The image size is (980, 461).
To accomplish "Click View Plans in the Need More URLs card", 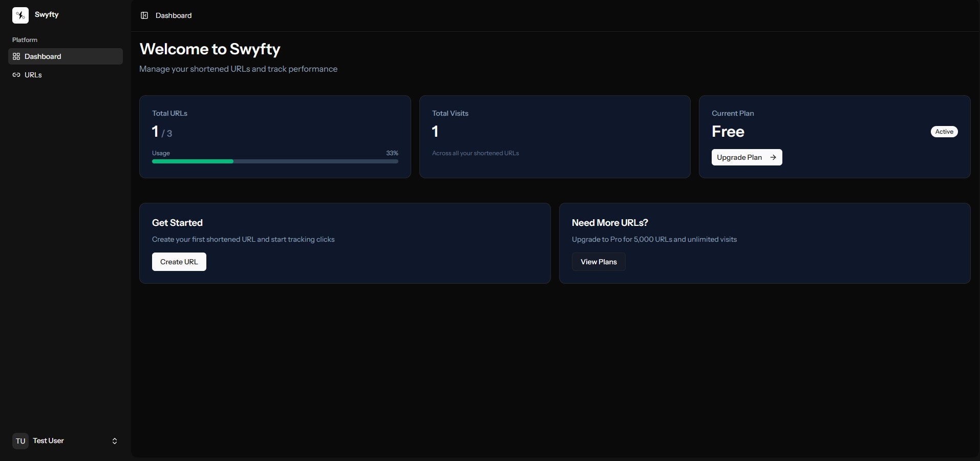I will click(599, 262).
